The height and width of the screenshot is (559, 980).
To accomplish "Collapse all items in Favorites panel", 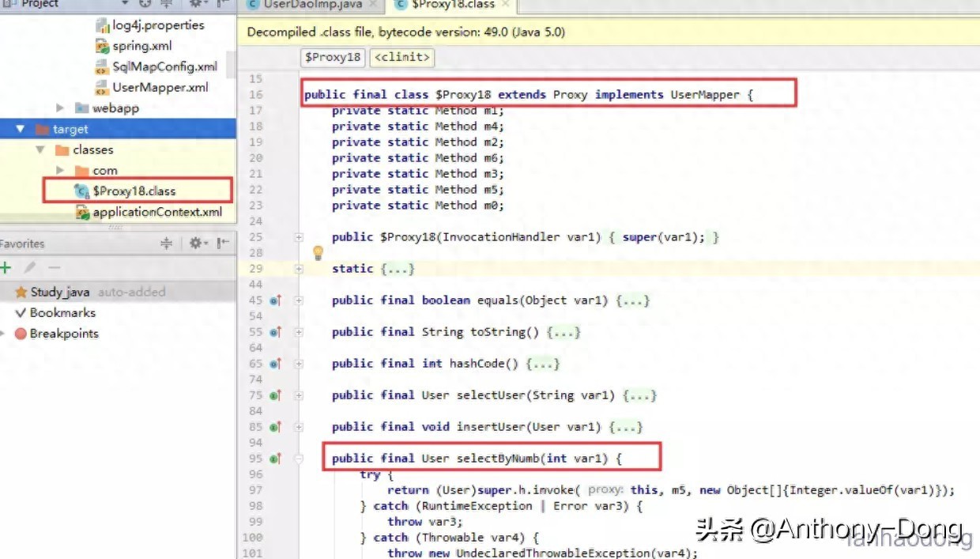I will [x=166, y=244].
